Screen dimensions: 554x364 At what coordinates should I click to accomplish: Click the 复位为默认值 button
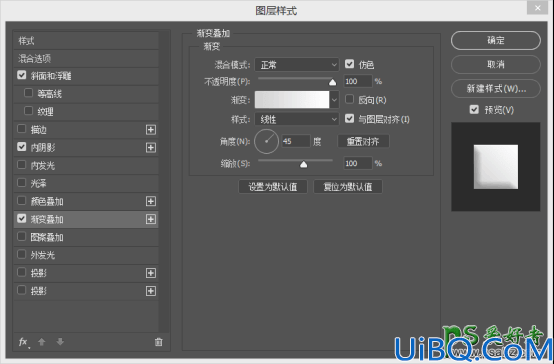348,187
